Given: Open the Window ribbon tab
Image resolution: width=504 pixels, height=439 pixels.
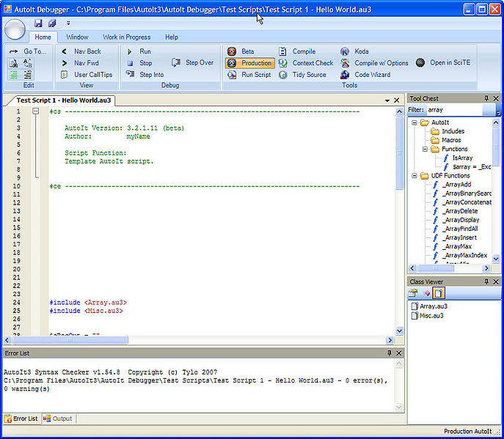Looking at the screenshot, I should pos(77,37).
